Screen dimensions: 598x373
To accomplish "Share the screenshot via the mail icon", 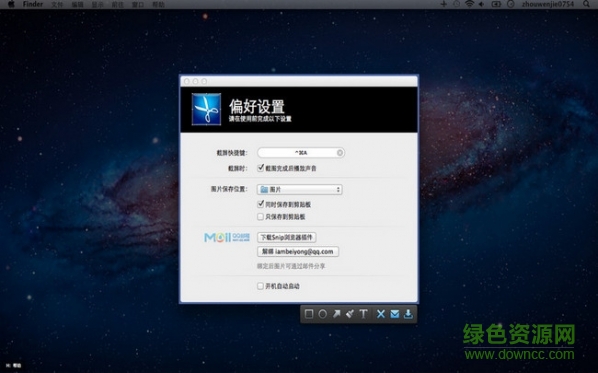I will [395, 314].
